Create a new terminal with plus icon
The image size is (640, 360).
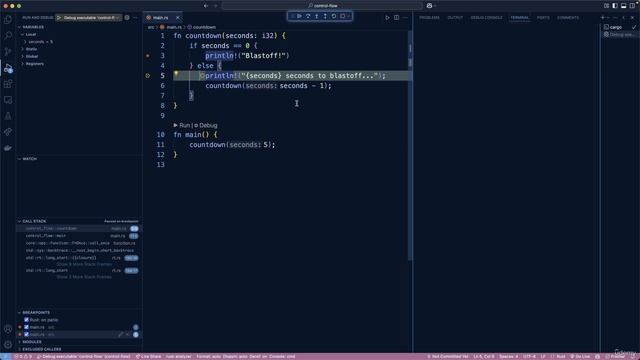pos(602,18)
